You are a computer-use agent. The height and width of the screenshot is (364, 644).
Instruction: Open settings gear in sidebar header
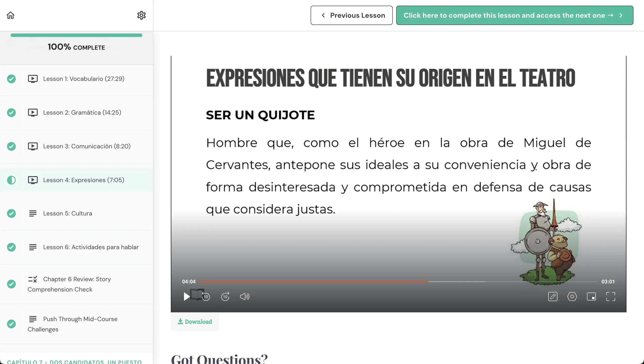click(141, 15)
